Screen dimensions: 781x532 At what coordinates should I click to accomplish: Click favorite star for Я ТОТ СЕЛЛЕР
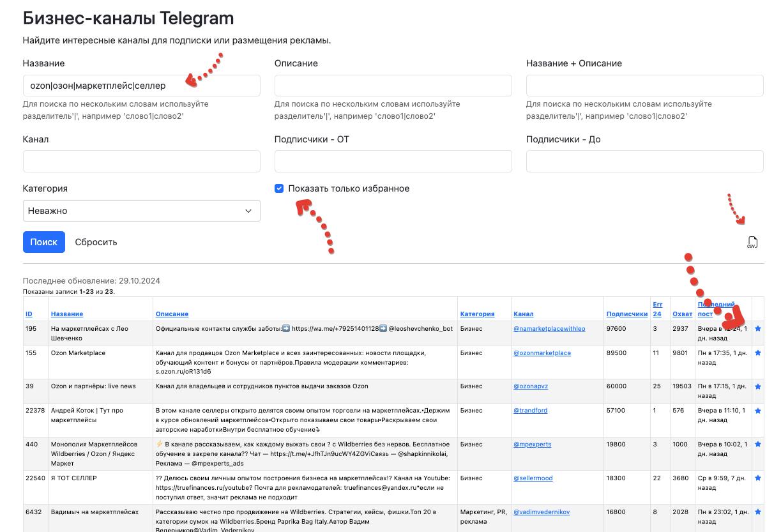758,477
